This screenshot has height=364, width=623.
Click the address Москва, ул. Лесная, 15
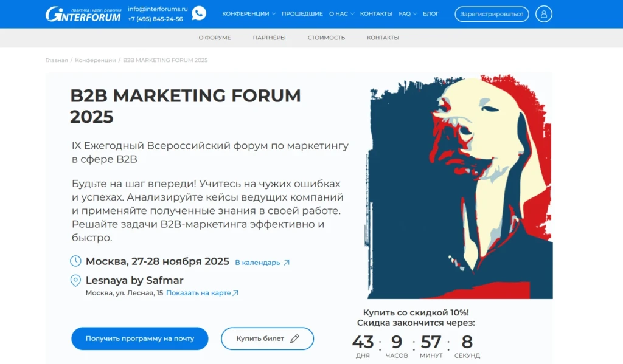pos(124,293)
